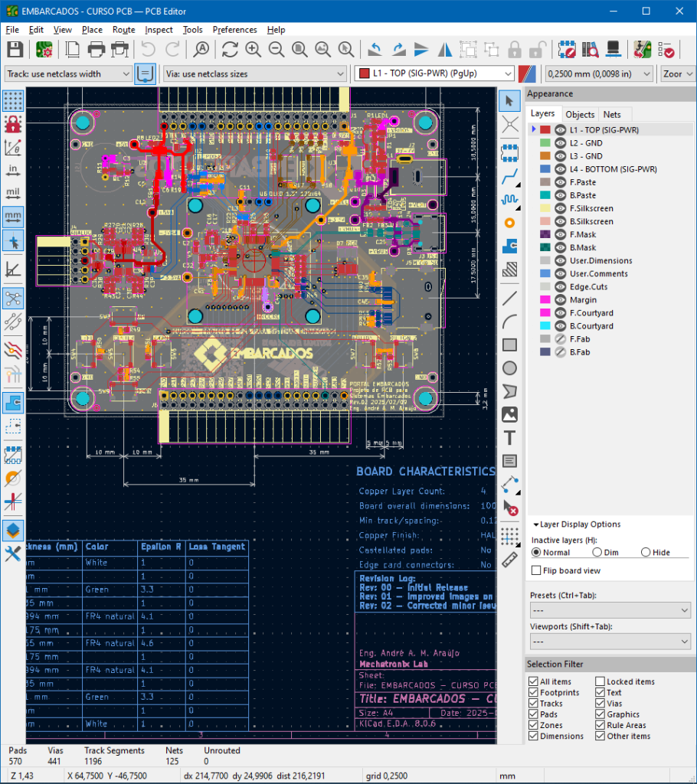Activate the Route Tracks tool

click(x=509, y=177)
